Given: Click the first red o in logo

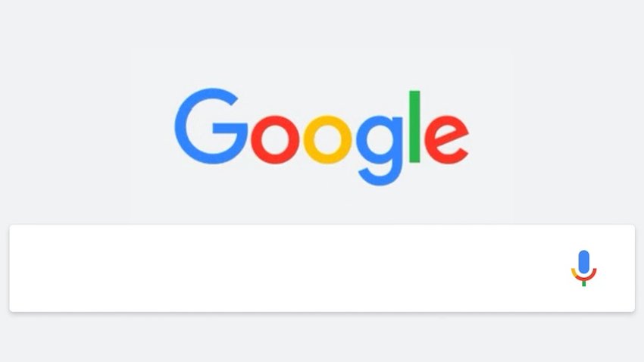Looking at the screenshot, I should [x=275, y=139].
